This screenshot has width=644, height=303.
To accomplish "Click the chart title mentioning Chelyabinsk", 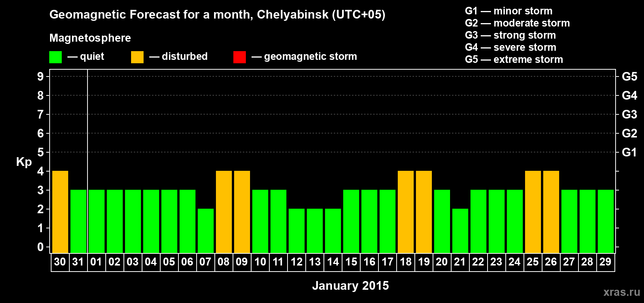I will click(x=217, y=14).
